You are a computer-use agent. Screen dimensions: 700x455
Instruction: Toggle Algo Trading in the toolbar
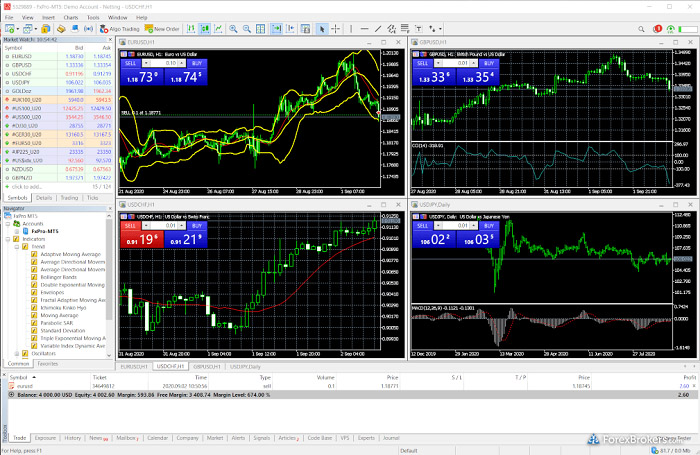click(119, 29)
